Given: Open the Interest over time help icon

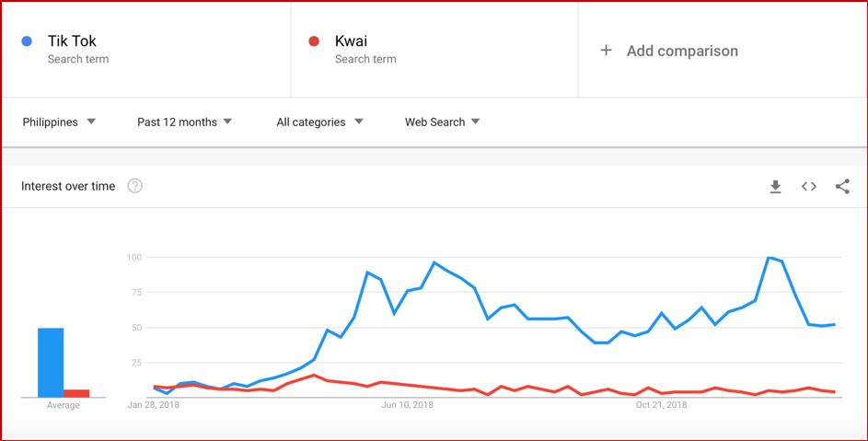Looking at the screenshot, I should click(135, 186).
